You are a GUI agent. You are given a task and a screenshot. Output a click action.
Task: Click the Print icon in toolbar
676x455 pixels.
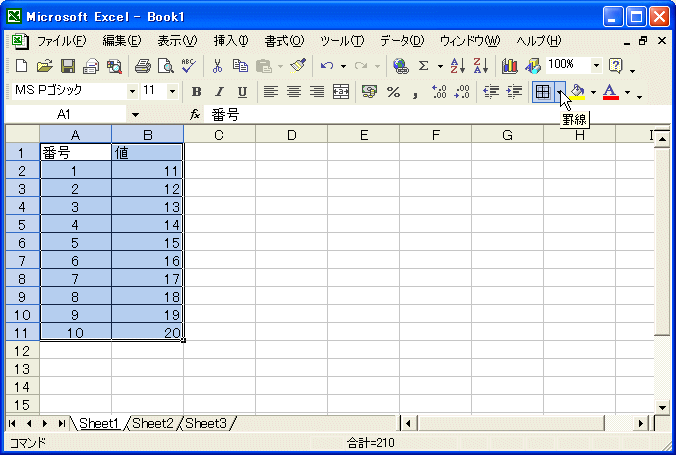tap(142, 66)
